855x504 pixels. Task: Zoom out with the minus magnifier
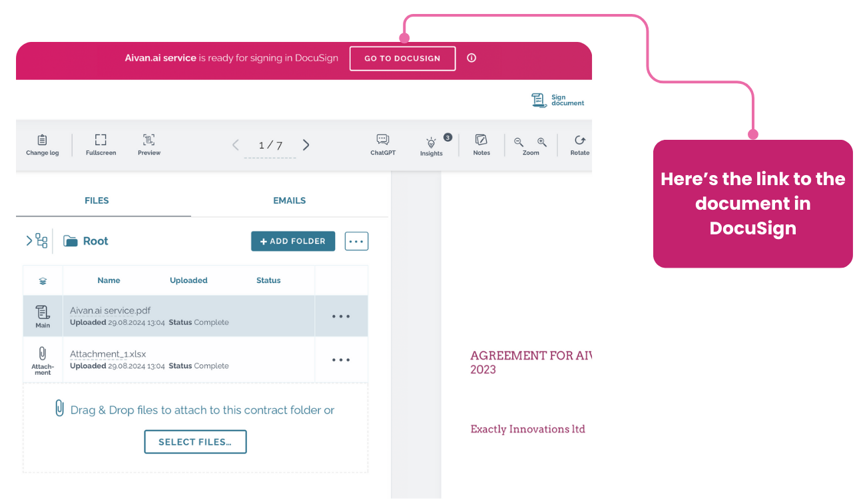point(519,142)
